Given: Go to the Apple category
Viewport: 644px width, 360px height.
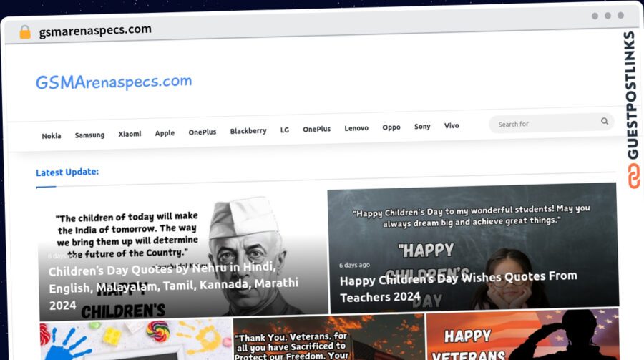Looking at the screenshot, I should tap(165, 132).
